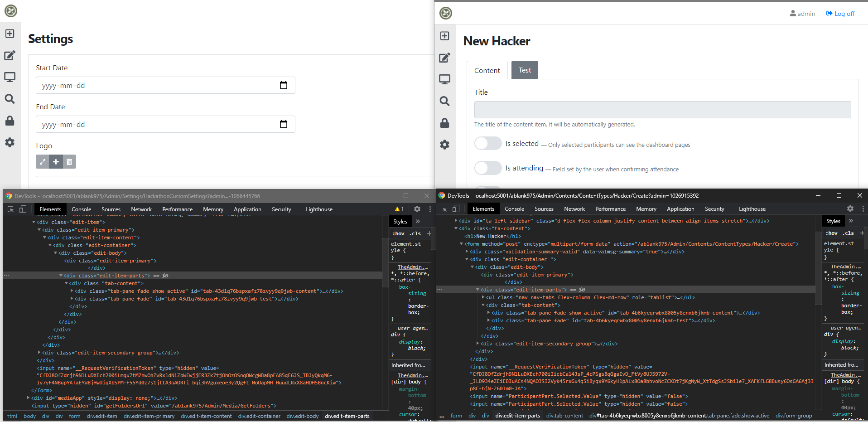
Task: Open the configuration gear in admin sidebar
Action: tap(10, 142)
